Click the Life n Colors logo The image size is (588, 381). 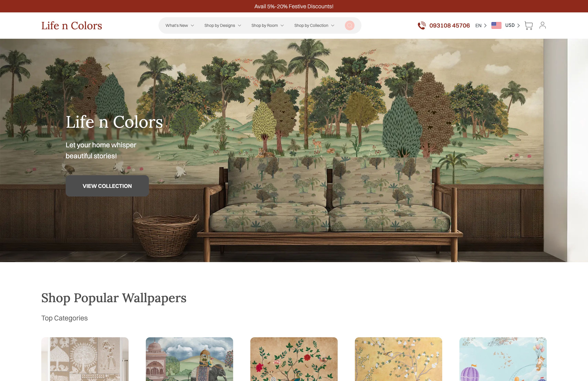click(72, 25)
